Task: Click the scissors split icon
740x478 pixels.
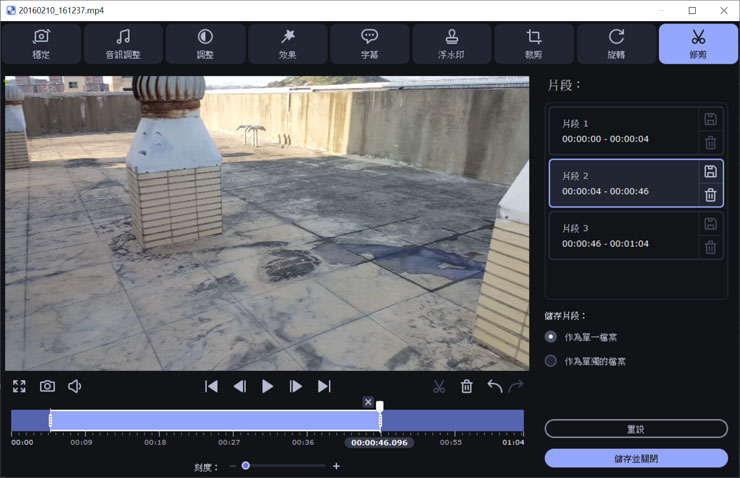Action: [x=439, y=386]
